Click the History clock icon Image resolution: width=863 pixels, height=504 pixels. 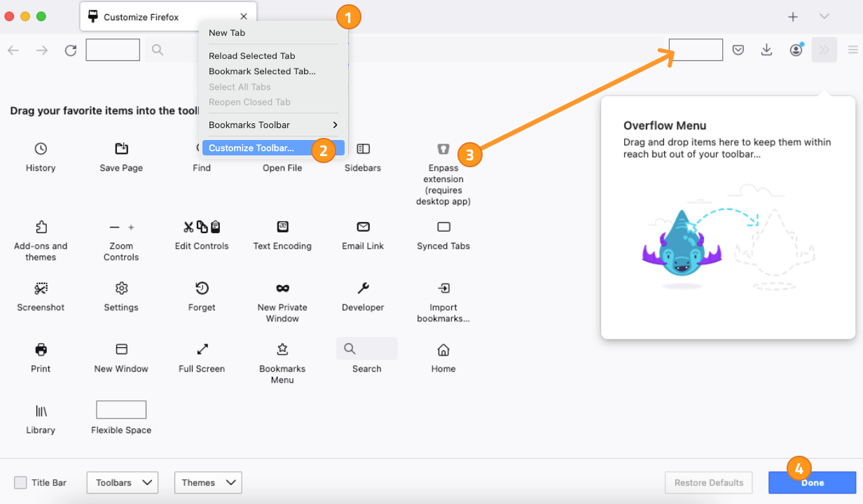pyautogui.click(x=41, y=148)
